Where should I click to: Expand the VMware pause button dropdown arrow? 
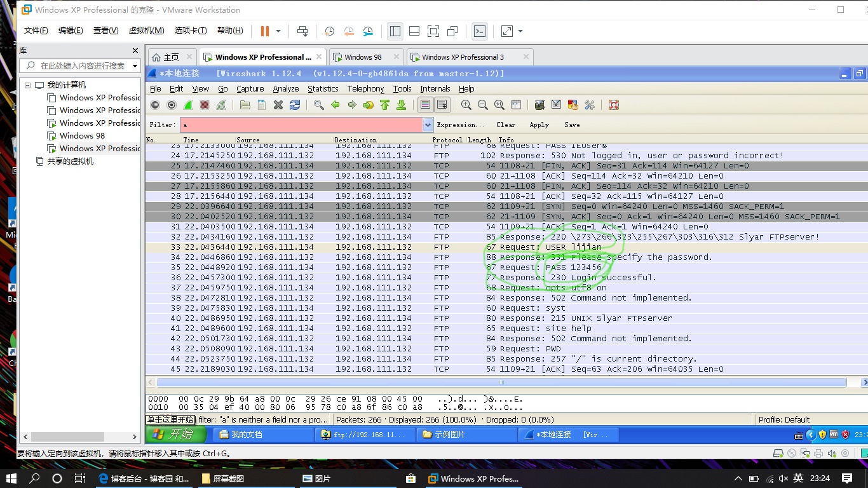(x=278, y=31)
